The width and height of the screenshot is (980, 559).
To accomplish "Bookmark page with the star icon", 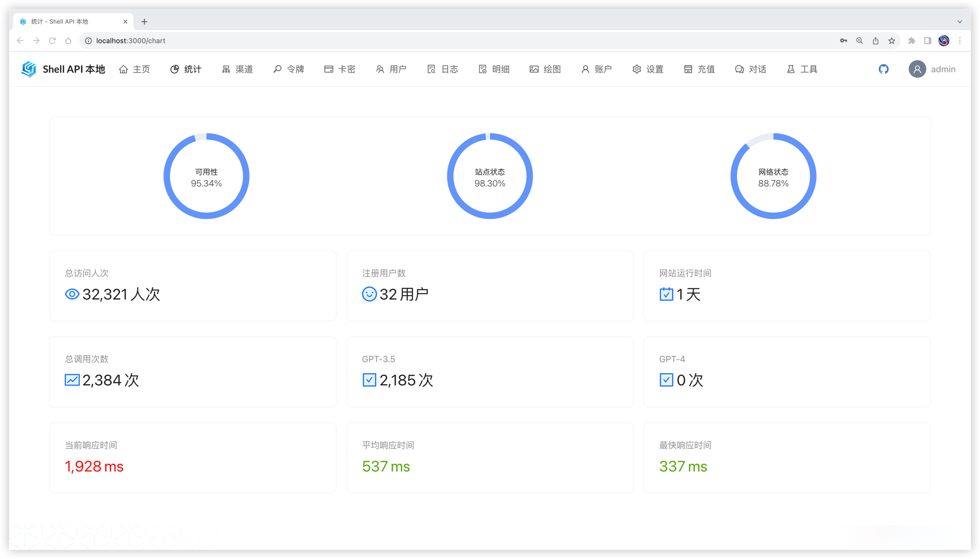I will click(892, 41).
